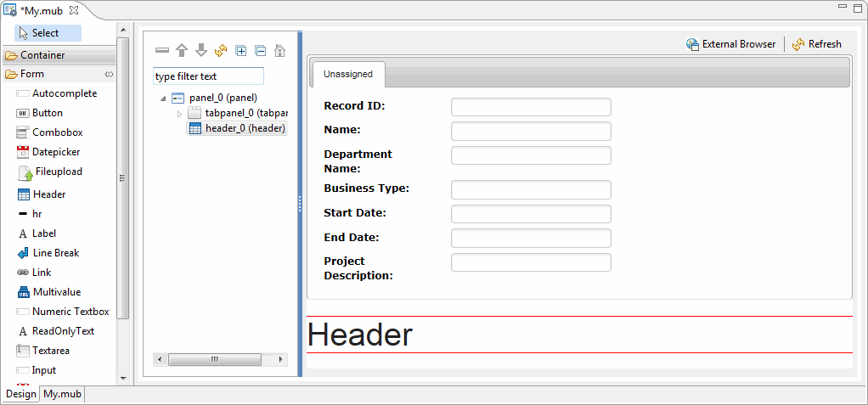Collapse all tree nodes icon

pyautogui.click(x=261, y=50)
